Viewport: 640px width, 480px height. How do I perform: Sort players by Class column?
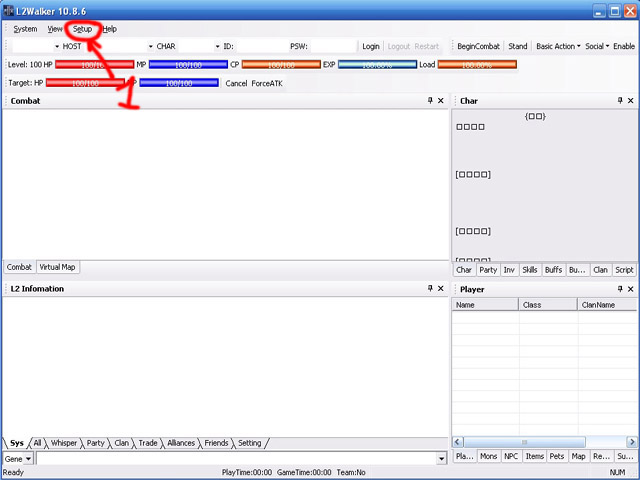[x=548, y=304]
